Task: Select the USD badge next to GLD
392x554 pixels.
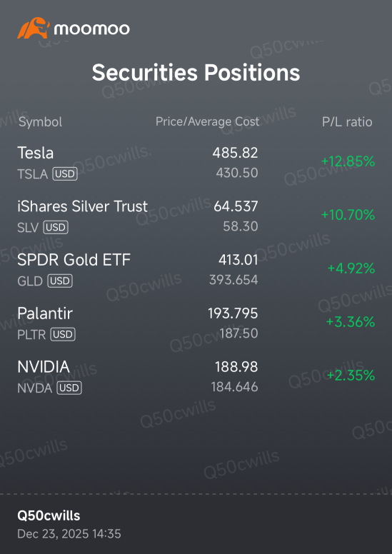Action: coord(60,281)
